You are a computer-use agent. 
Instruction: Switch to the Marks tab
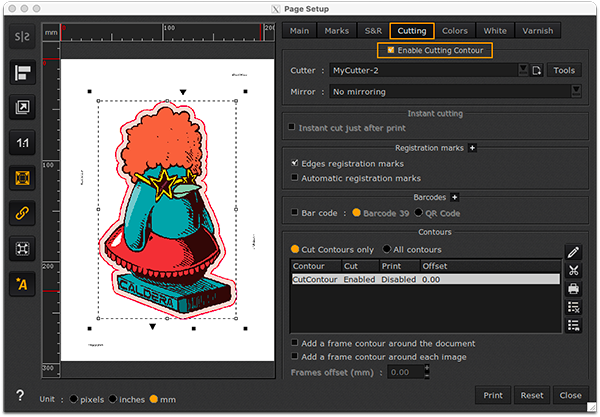[x=337, y=31]
